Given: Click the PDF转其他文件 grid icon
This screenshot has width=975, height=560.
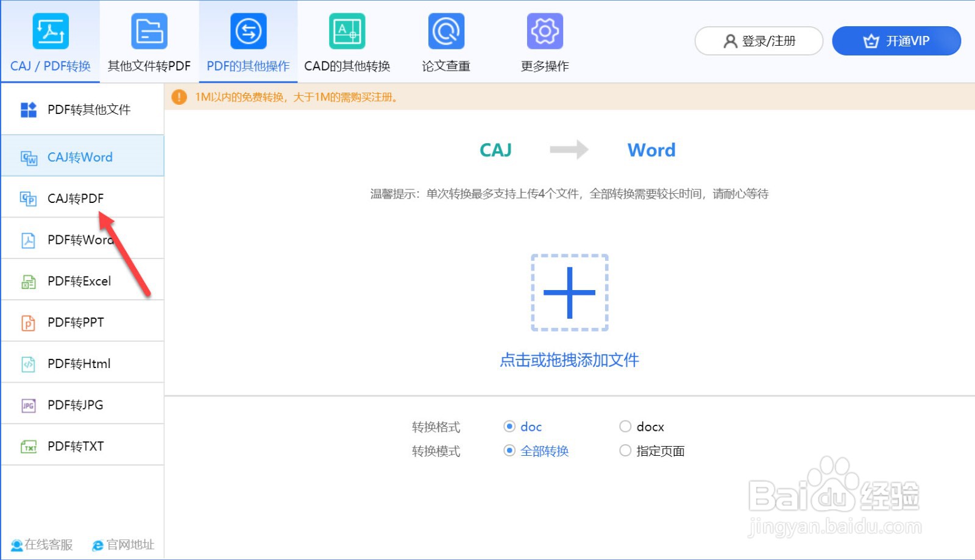Looking at the screenshot, I should [x=29, y=110].
